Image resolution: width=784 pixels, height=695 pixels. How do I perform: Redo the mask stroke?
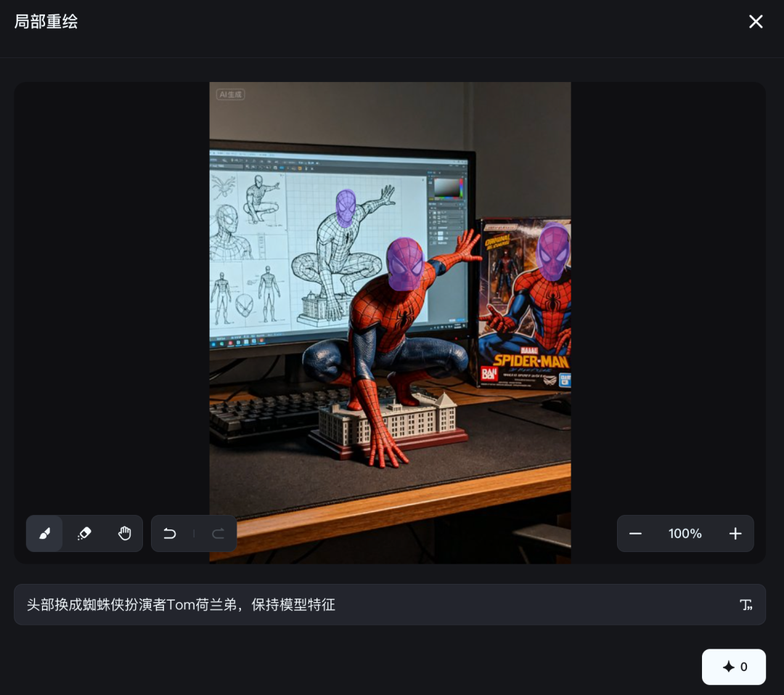[217, 534]
